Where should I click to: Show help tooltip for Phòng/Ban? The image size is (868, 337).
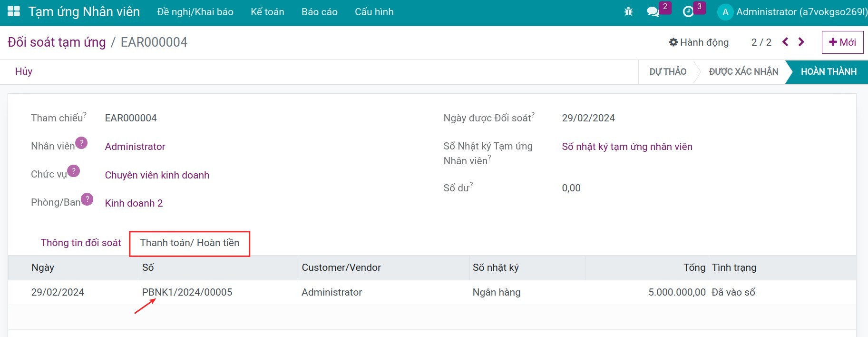coord(87,199)
